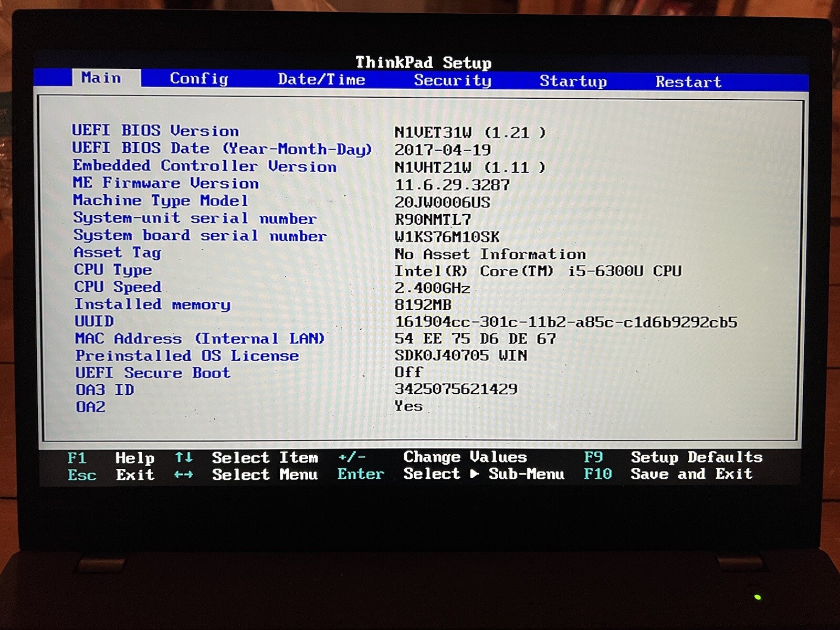The width and height of the screenshot is (840, 630).
Task: Select the Startup tab
Action: tap(573, 81)
